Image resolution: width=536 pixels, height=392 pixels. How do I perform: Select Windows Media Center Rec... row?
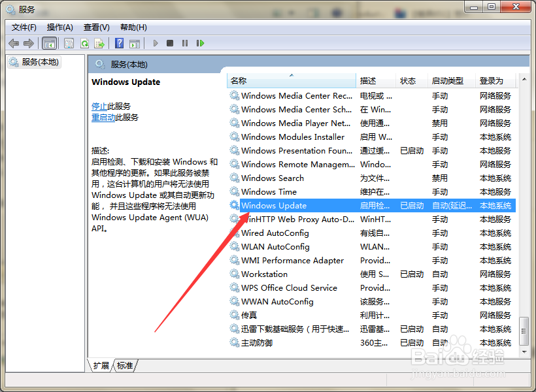(371, 95)
